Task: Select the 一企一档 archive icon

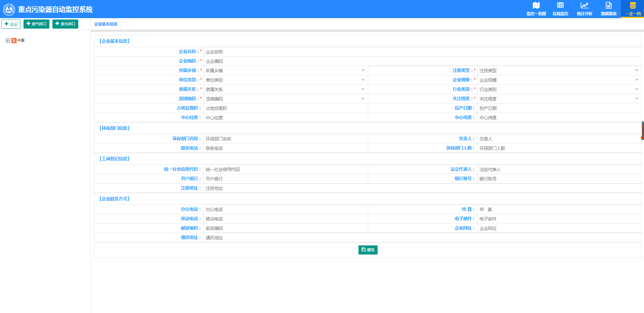Action: [x=632, y=6]
